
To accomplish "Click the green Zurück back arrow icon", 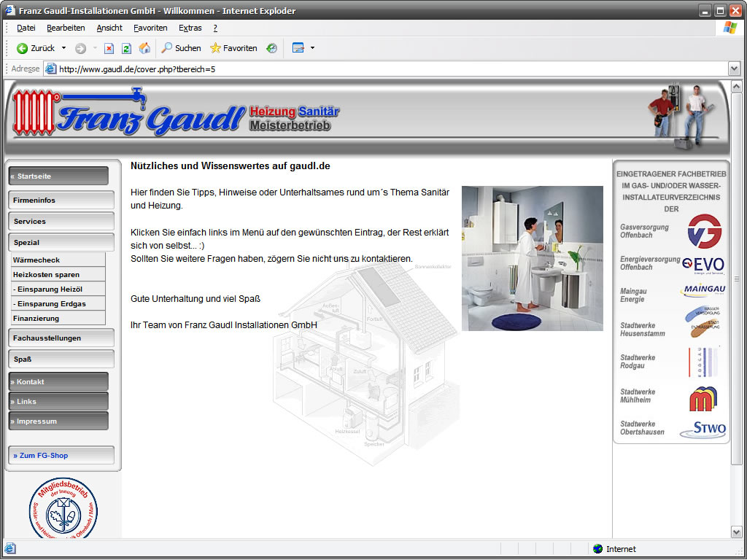I will [x=22, y=48].
